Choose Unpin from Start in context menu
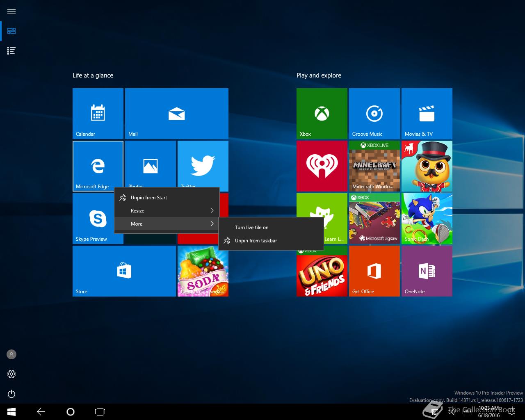Viewport: 525px width, 420px height. tap(167, 198)
